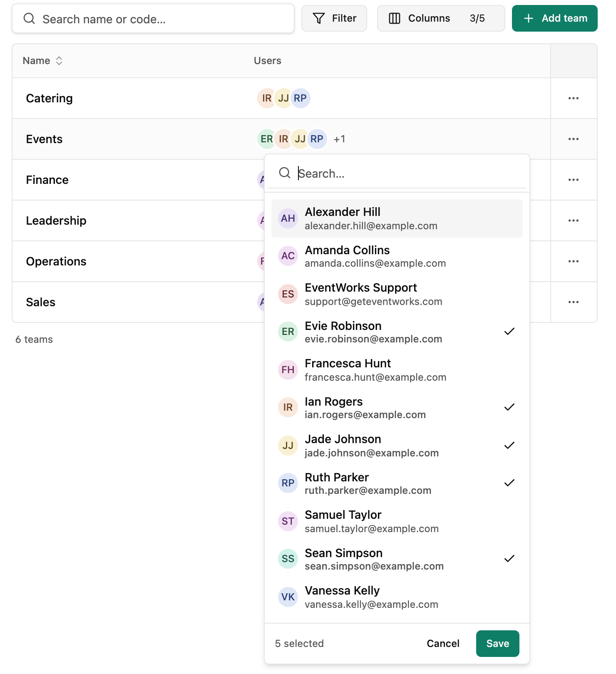Click the 6 teams count text

34,339
